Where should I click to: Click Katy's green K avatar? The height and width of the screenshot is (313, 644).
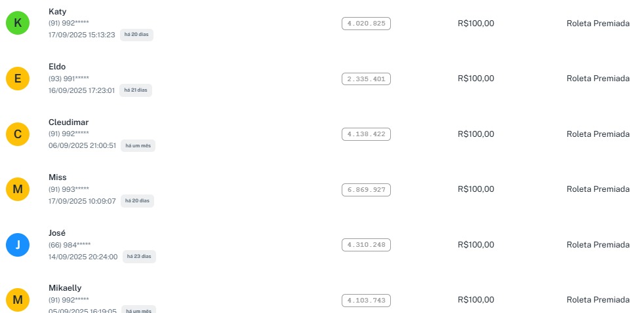[x=18, y=24]
